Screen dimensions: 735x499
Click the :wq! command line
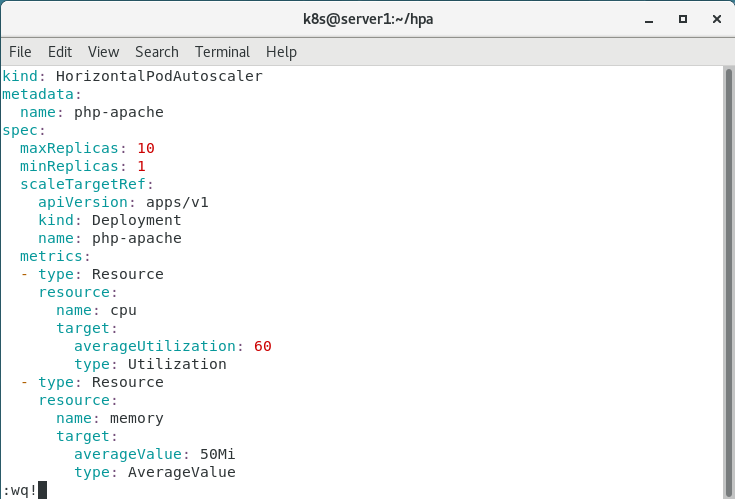tap(20, 490)
